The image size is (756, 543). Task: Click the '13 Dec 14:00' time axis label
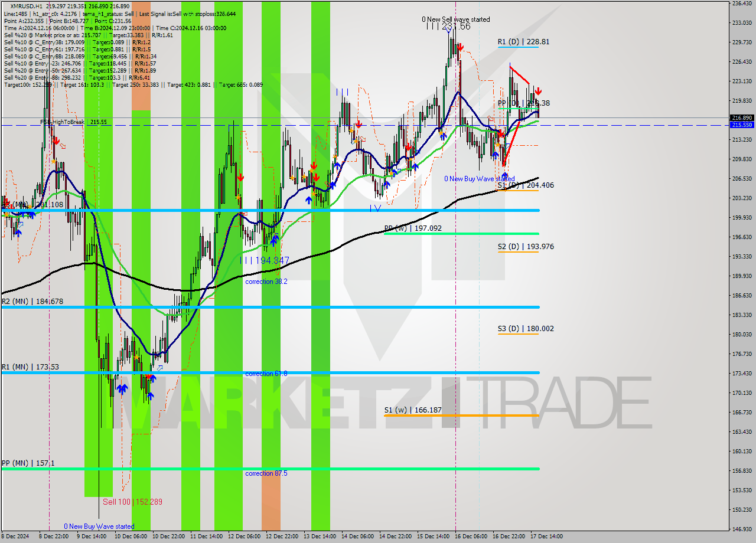tap(319, 537)
